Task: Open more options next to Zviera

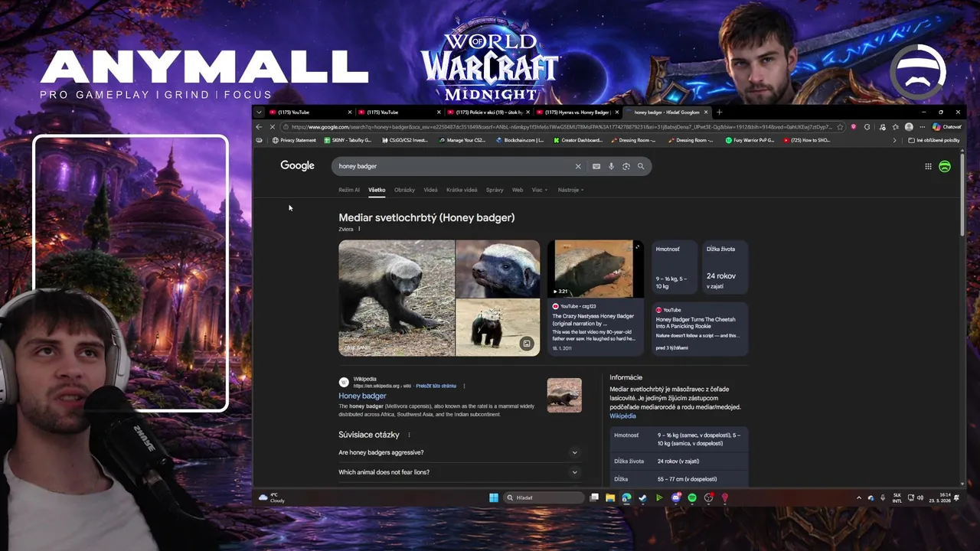Action: (359, 229)
